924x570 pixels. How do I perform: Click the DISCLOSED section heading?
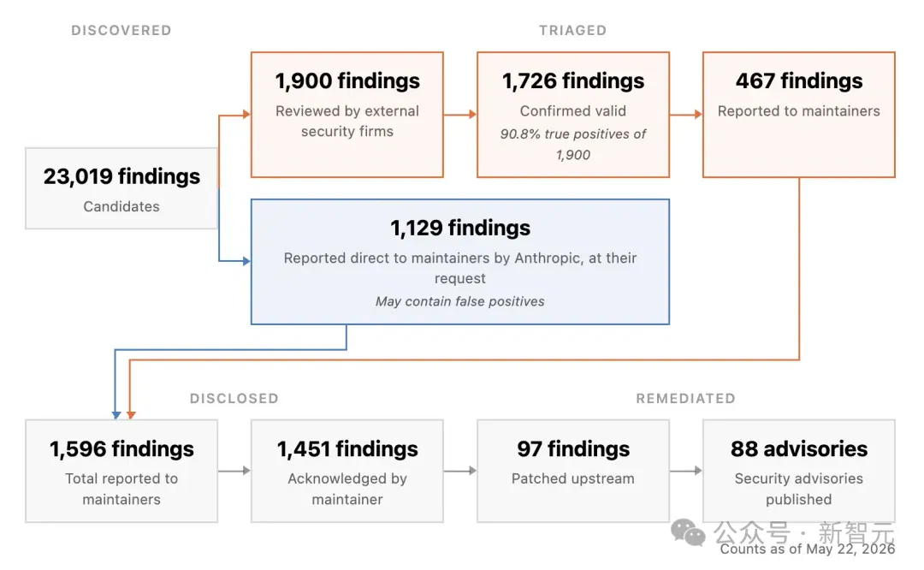coord(234,399)
